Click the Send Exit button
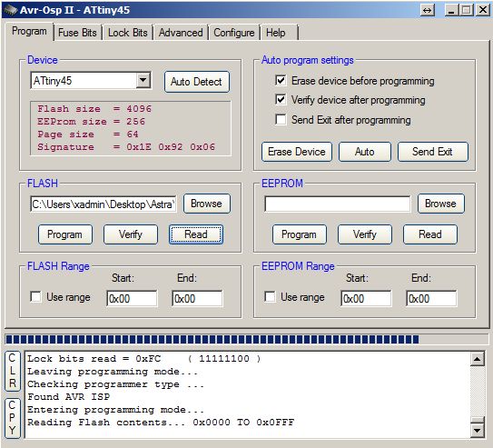The image size is (493, 448). 433,152
